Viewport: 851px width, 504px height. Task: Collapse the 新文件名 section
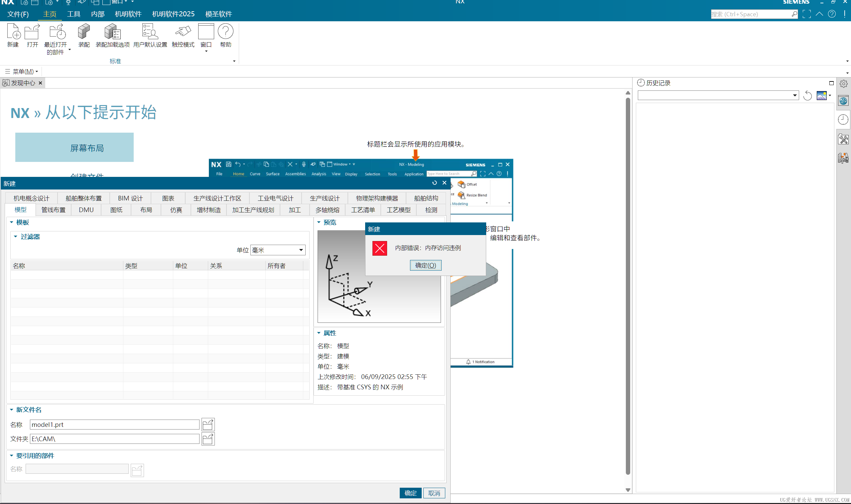coord(12,410)
